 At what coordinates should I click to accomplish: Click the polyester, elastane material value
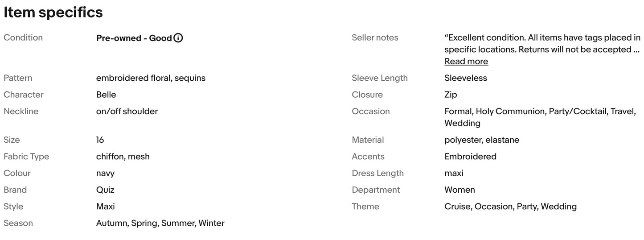(482, 140)
